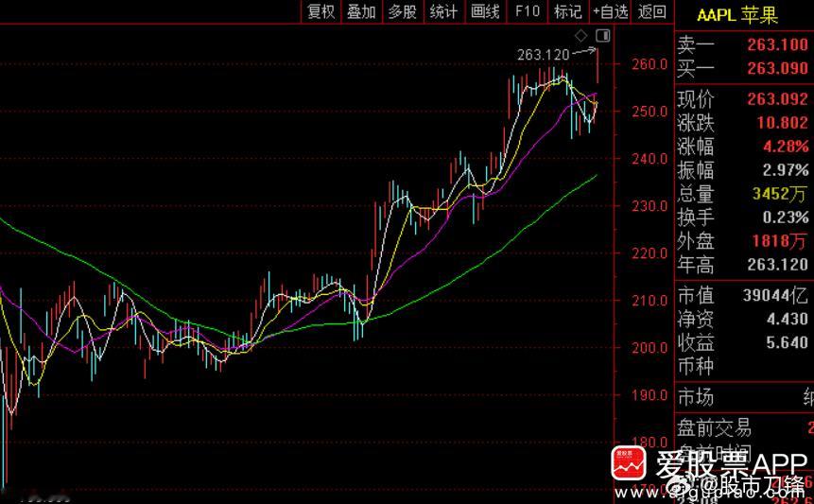Select the 外盘 value 1818万

780,241
